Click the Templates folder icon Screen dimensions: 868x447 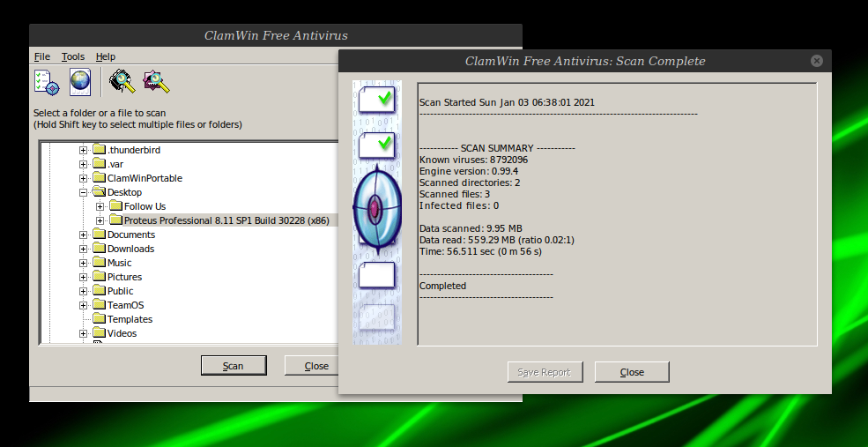(99, 318)
